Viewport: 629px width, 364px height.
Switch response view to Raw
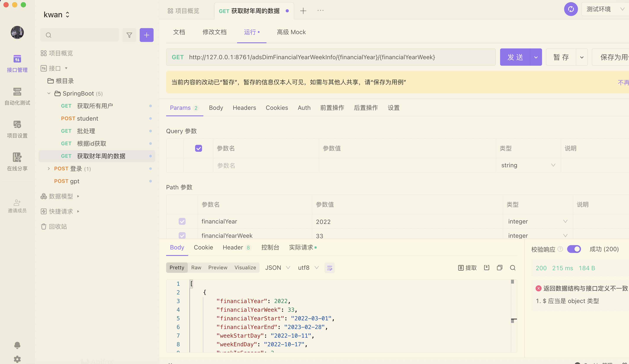click(196, 268)
